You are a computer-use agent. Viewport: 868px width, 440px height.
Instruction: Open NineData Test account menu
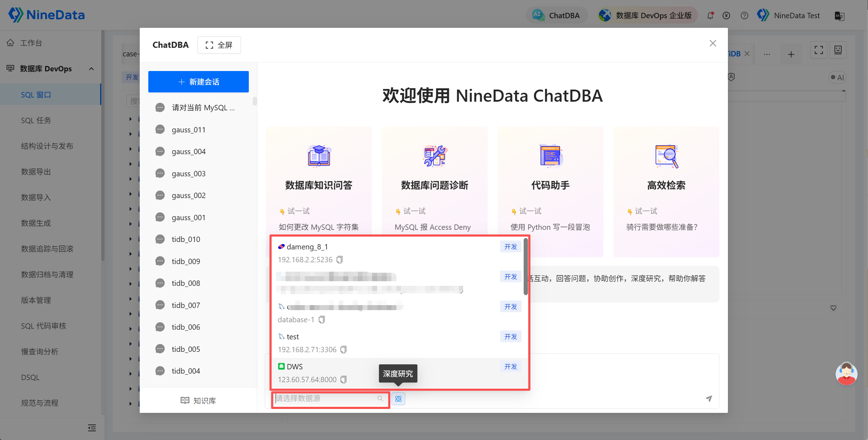pyautogui.click(x=789, y=15)
